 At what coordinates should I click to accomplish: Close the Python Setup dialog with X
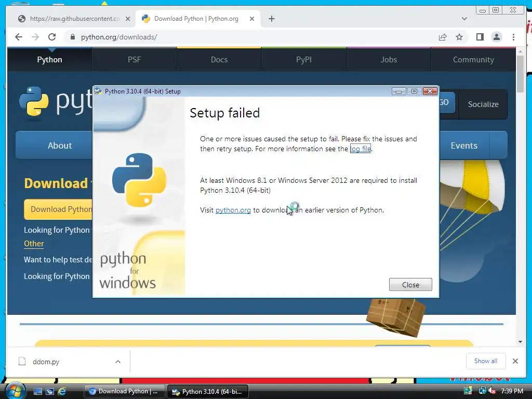430,91
